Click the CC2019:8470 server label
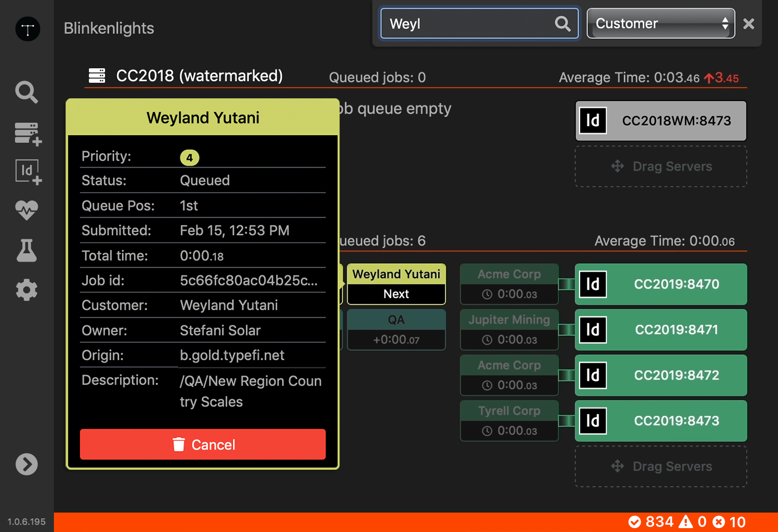Image resolution: width=778 pixels, height=532 pixels. 676,284
